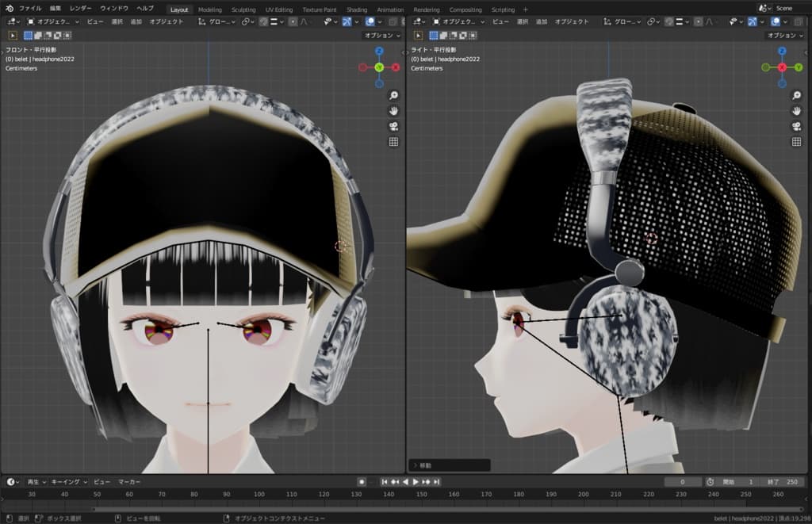Open the ファイル menu
This screenshot has width=812, height=524.
tap(30, 9)
